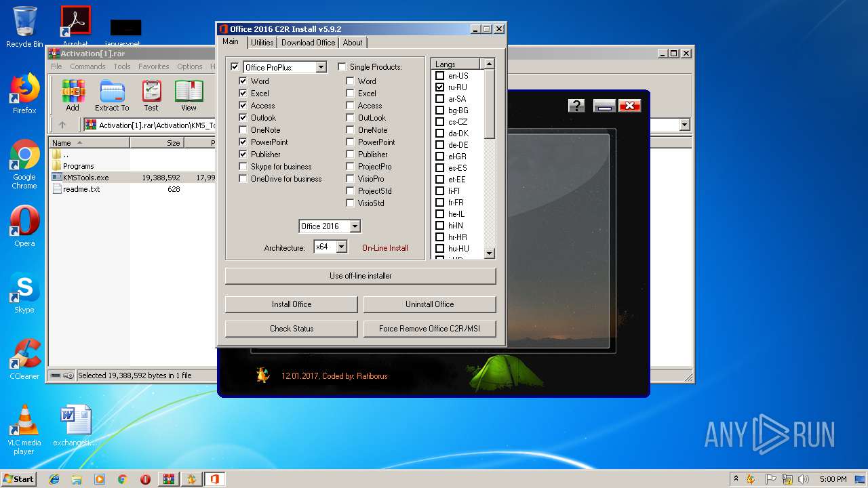Click the Langs list scrollbar up arrow

pyautogui.click(x=490, y=64)
